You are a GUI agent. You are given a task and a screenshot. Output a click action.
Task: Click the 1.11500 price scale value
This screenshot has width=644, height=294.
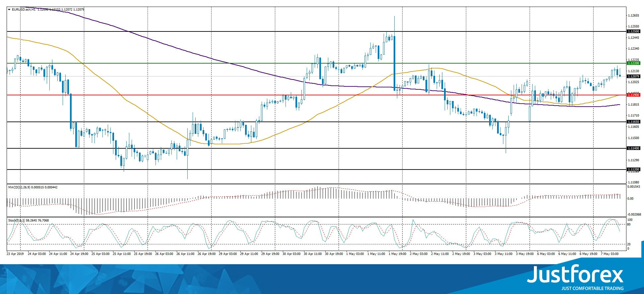pyautogui.click(x=634, y=138)
